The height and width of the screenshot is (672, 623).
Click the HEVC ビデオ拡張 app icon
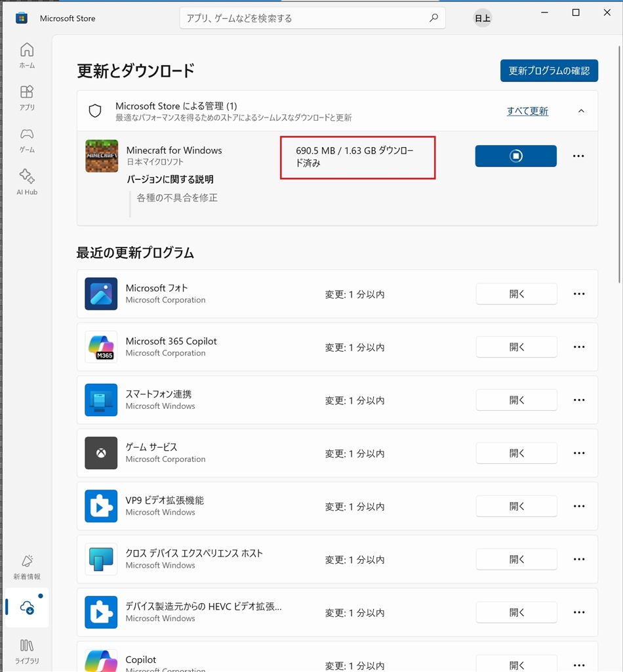pyautogui.click(x=101, y=612)
